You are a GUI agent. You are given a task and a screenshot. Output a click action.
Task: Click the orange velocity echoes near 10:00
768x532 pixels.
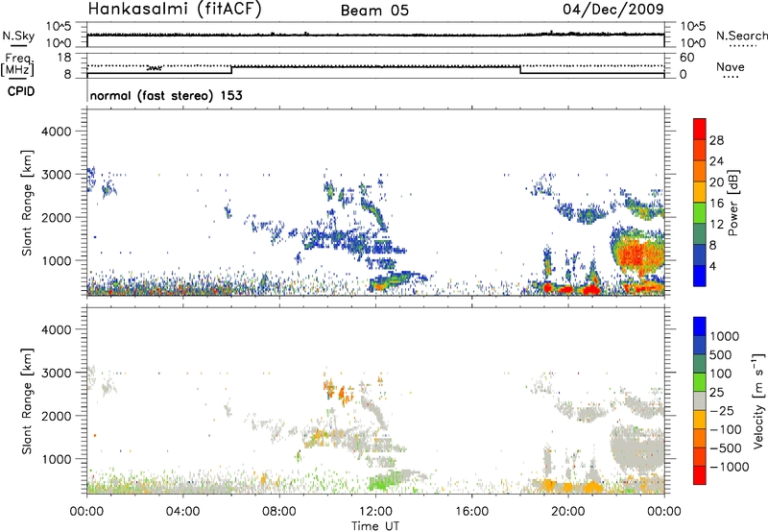[x=338, y=390]
